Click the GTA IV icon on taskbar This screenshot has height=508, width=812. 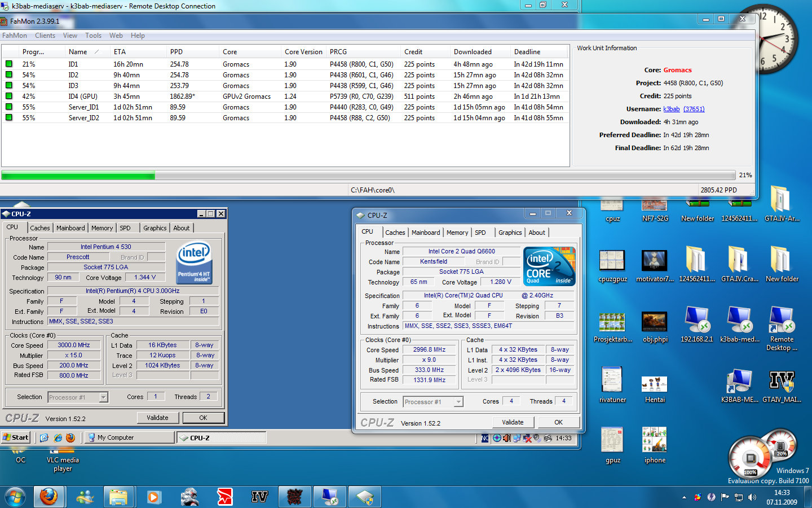(x=259, y=497)
